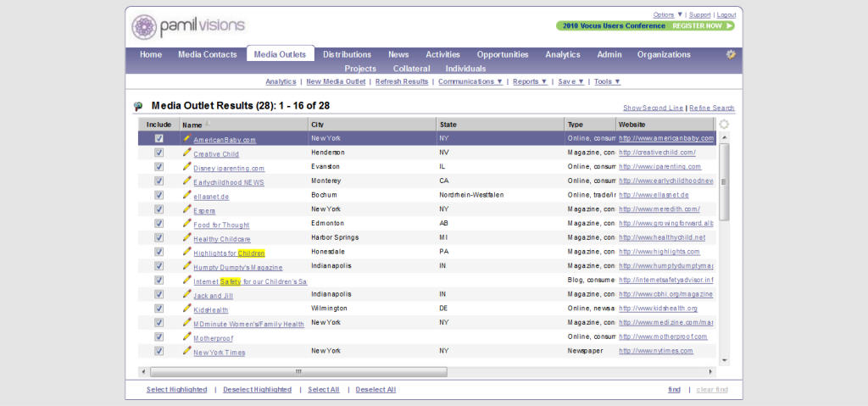Image resolution: width=868 pixels, height=406 pixels.
Task: Open the Reports dropdown menu
Action: click(x=530, y=81)
